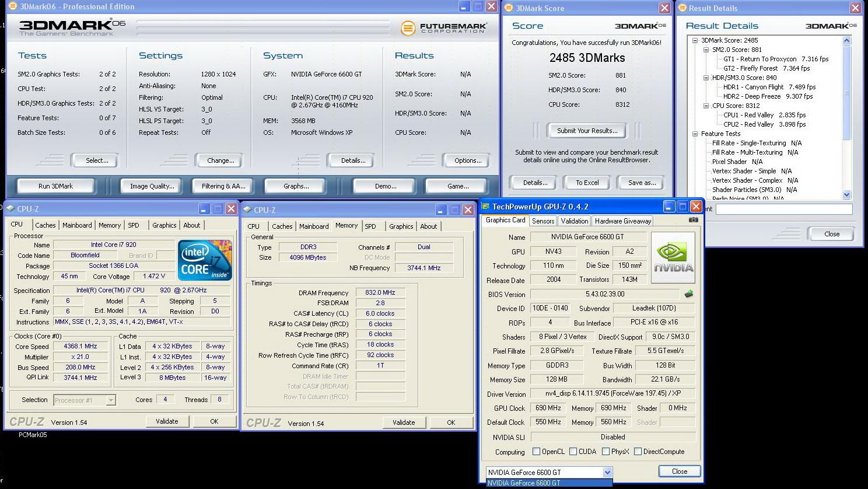
Task: Minimize the CPU-Z Memory window
Action: click(441, 210)
